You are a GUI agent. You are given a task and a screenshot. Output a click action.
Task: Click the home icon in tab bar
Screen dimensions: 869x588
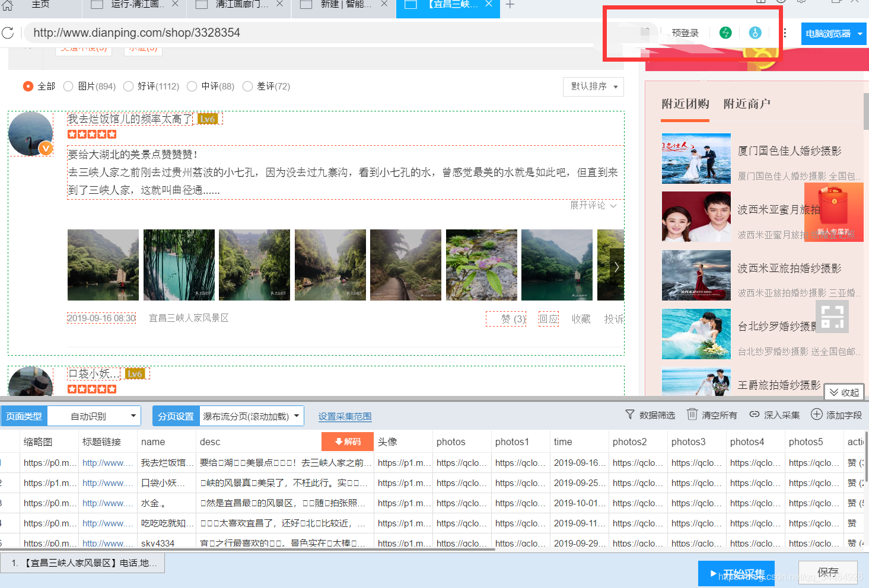8,5
